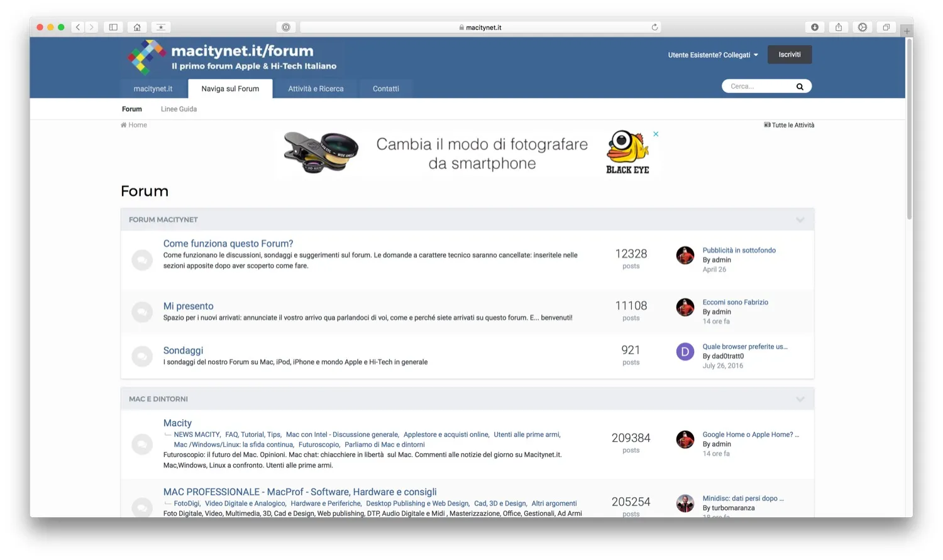Collapse the Mac e Dintorni section

click(800, 399)
